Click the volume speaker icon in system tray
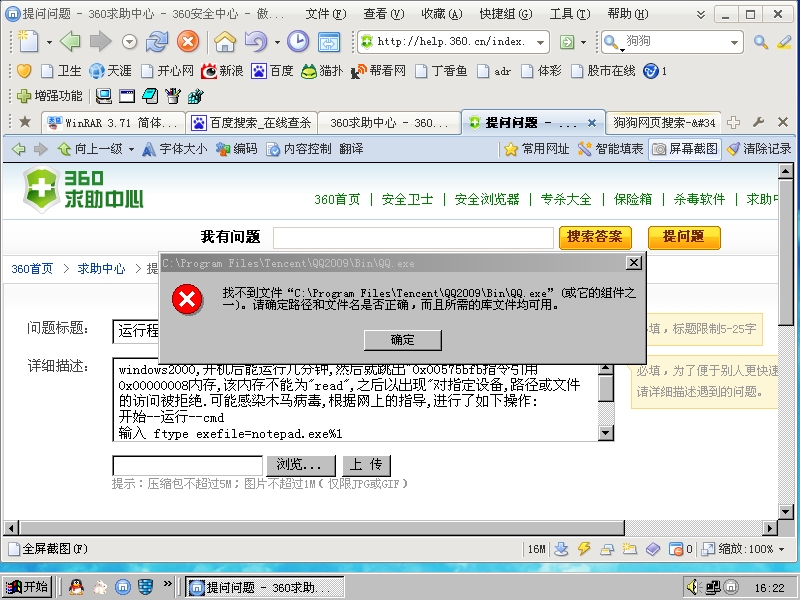The width and height of the screenshot is (800, 600). (x=694, y=587)
